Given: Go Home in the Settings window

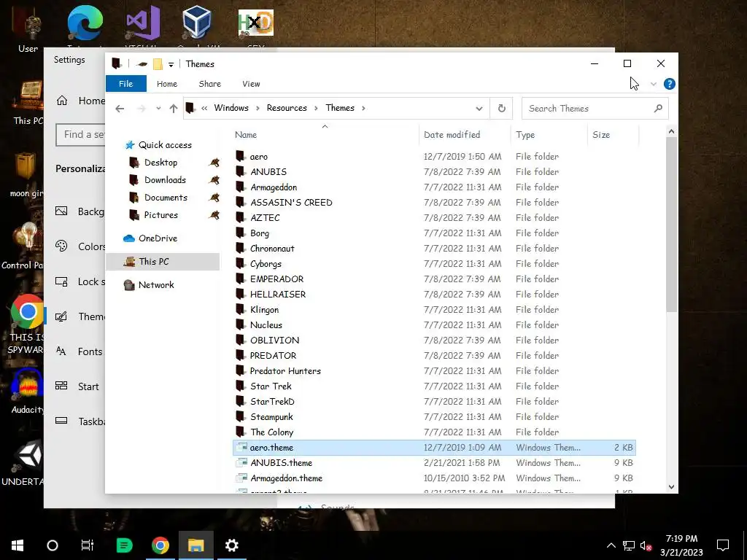Looking at the screenshot, I should [80, 101].
